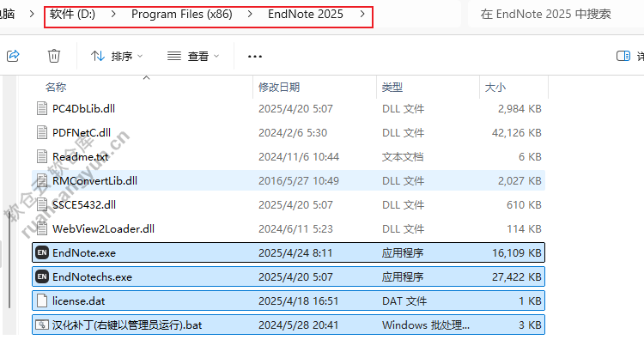
Task: Expand the chevron after EndNote 2025 breadcrumb
Action: click(363, 15)
